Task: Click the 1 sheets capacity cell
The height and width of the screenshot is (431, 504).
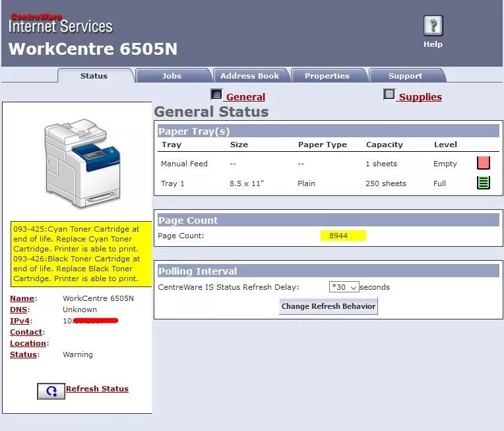Action: (381, 164)
